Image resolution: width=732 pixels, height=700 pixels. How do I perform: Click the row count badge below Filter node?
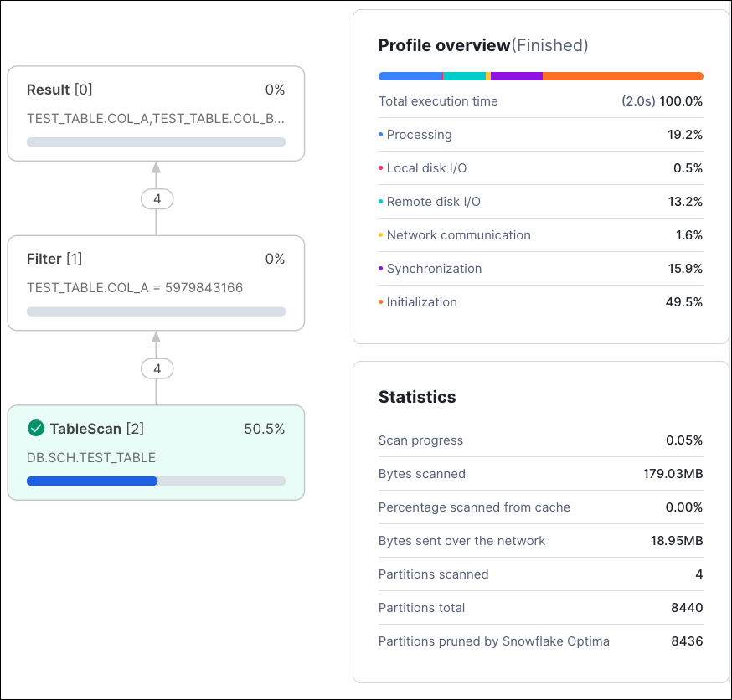pyautogui.click(x=156, y=368)
